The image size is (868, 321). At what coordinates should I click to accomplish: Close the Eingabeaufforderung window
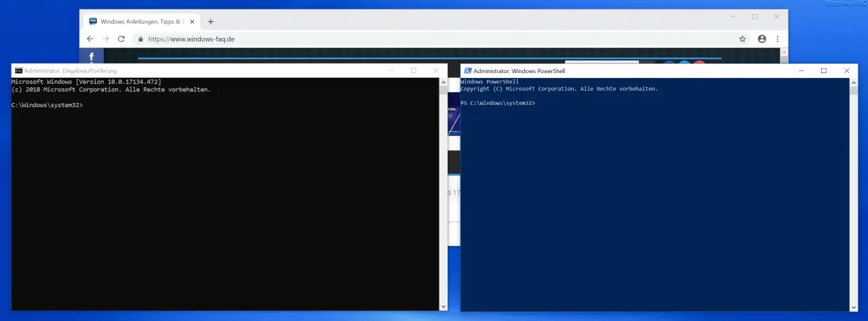(436, 70)
